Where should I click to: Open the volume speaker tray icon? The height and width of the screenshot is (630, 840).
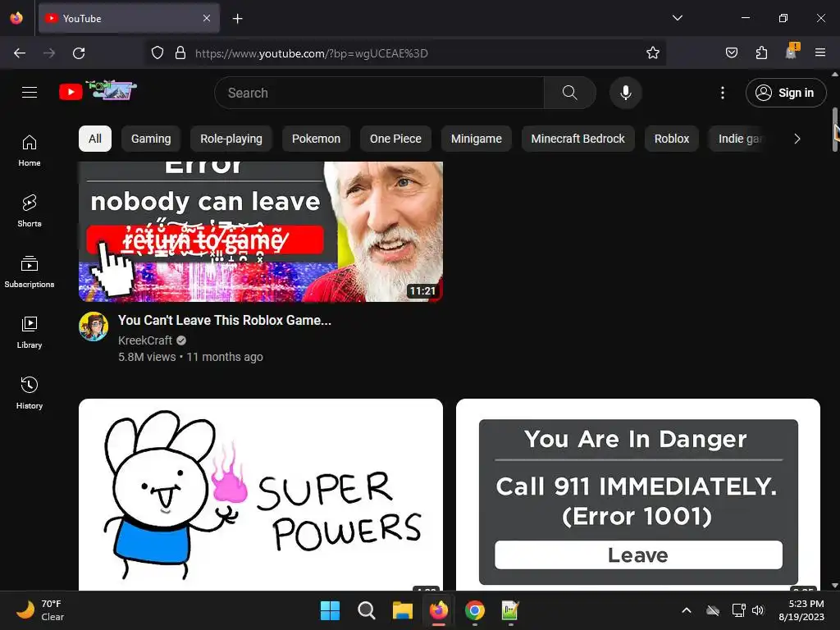tap(758, 610)
